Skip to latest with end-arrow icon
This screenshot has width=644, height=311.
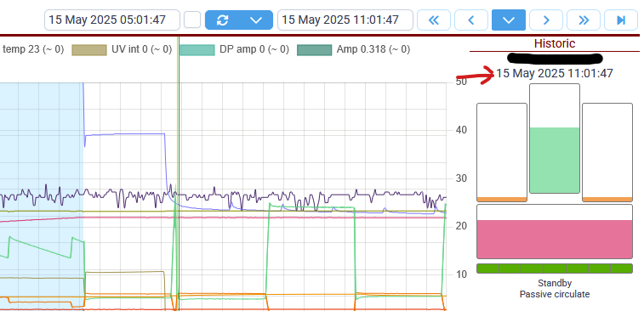[x=621, y=20]
